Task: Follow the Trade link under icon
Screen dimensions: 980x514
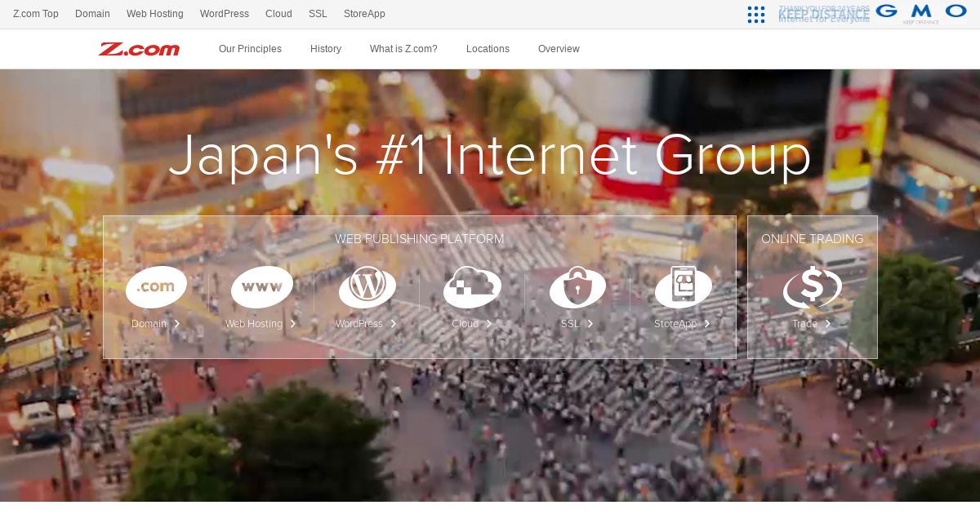Action: pos(812,324)
